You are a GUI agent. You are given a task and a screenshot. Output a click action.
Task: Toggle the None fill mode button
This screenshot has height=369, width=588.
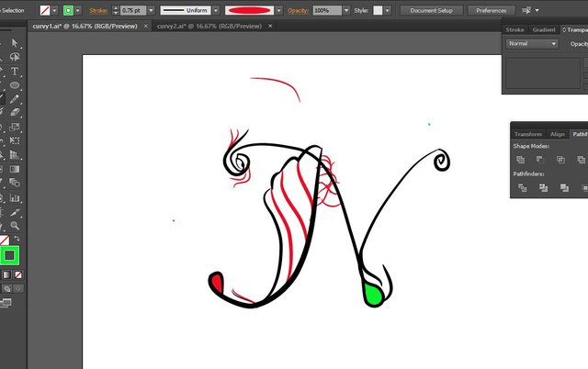(x=18, y=275)
